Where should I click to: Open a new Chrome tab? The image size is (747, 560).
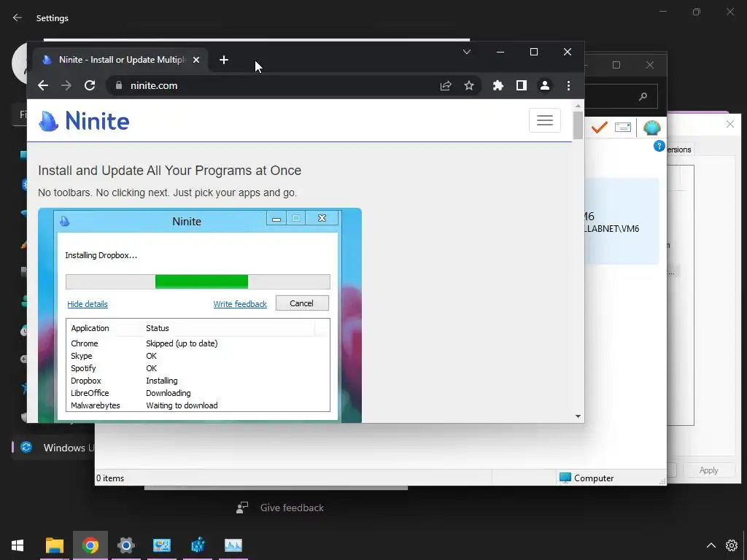click(224, 60)
